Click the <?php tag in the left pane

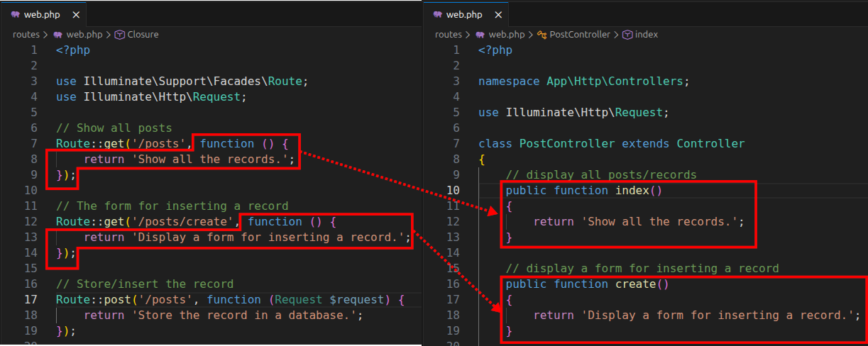click(x=73, y=50)
